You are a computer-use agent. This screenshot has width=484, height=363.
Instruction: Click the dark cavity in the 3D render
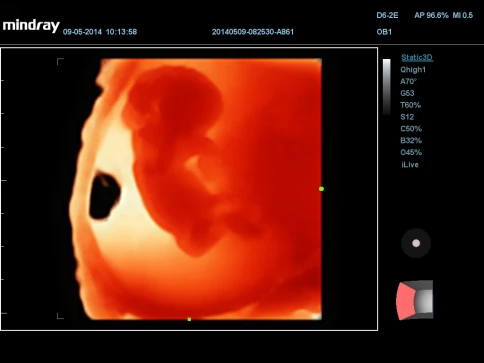pyautogui.click(x=104, y=196)
